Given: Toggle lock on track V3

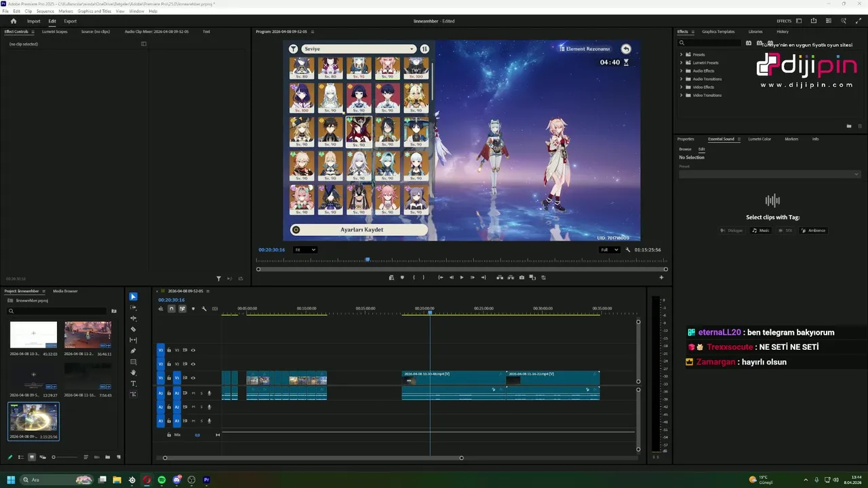Looking at the screenshot, I should [x=169, y=350].
